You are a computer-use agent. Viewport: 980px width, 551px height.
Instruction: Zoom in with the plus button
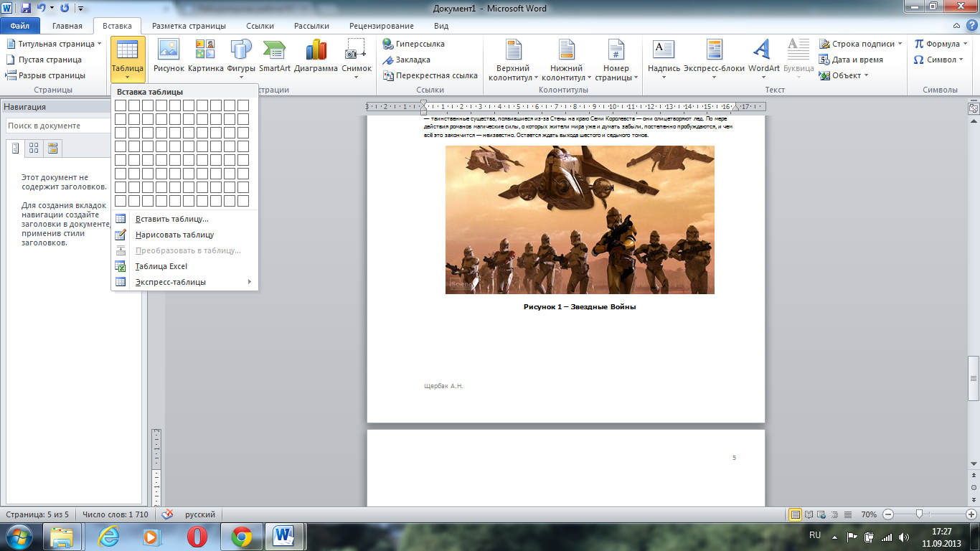click(971, 514)
